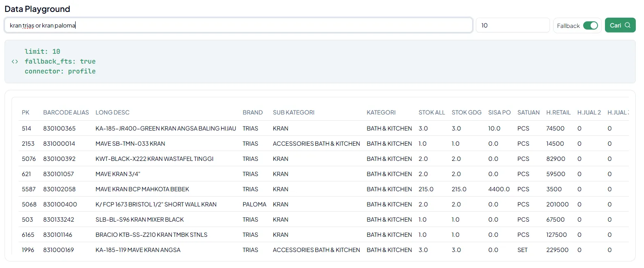Click barcode 831000169

58,250
